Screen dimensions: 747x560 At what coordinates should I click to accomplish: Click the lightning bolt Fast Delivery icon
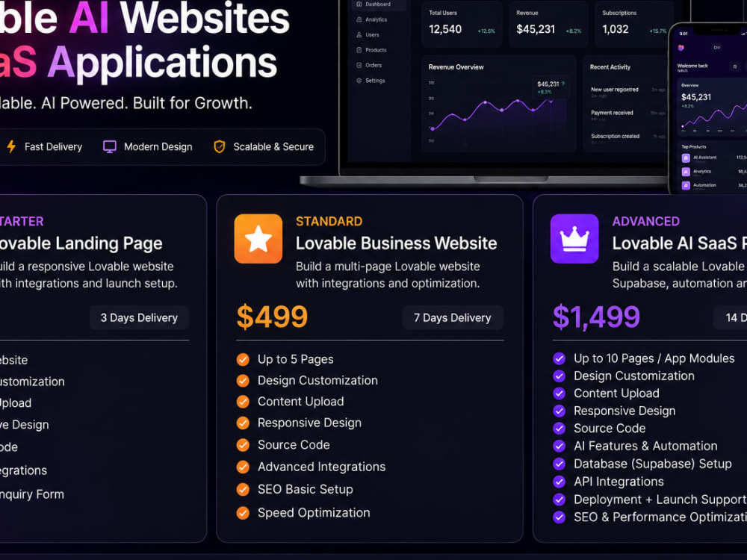coord(11,146)
